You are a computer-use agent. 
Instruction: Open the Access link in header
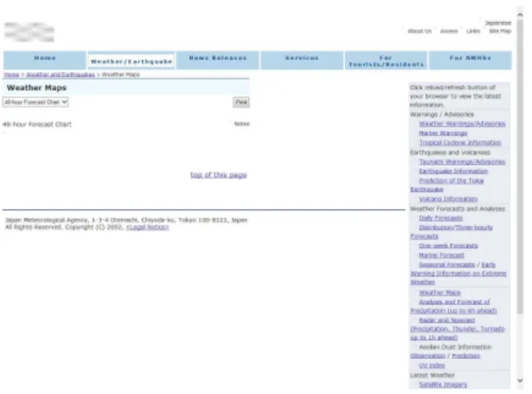[449, 31]
